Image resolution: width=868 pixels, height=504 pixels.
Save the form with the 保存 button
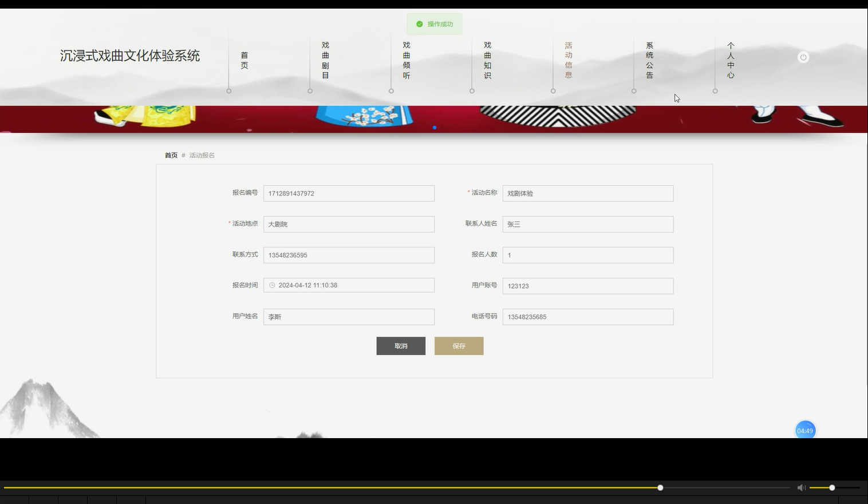click(x=459, y=346)
